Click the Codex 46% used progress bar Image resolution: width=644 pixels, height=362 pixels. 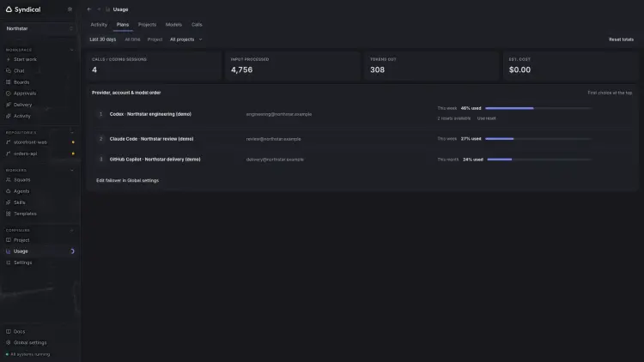538,108
